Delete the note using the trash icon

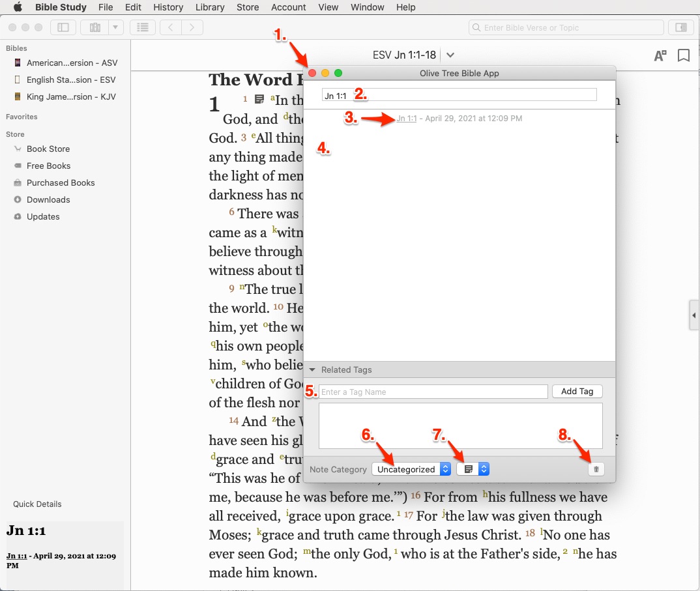click(x=596, y=469)
